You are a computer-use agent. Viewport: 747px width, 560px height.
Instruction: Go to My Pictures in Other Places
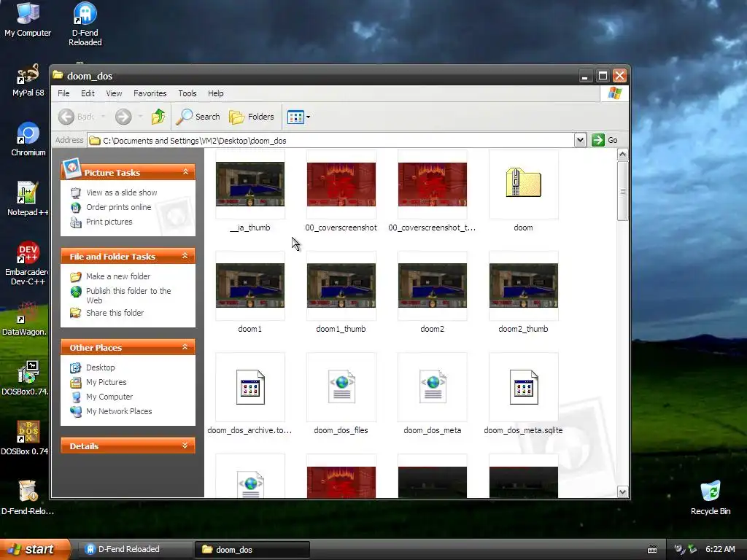click(107, 382)
